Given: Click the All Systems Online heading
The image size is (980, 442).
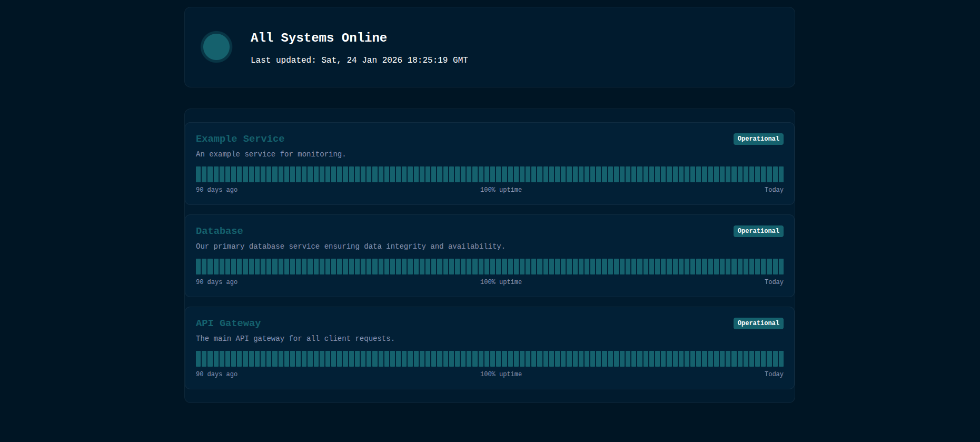Looking at the screenshot, I should pyautogui.click(x=319, y=37).
